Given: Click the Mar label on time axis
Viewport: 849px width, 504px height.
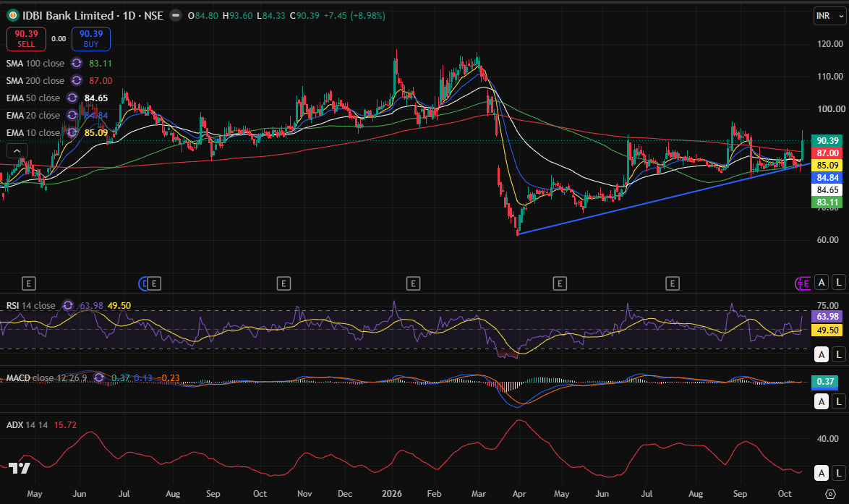Looking at the screenshot, I should pos(479,494).
